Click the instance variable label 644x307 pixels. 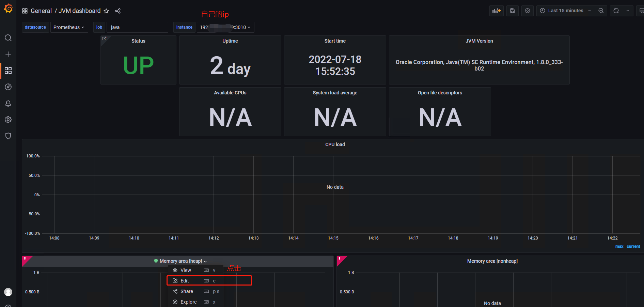[184, 27]
